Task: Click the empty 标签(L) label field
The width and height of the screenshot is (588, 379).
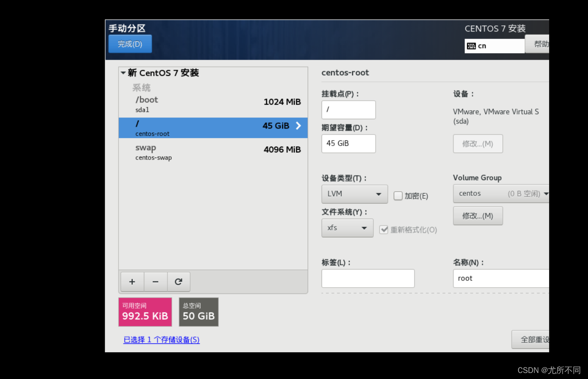Action: (368, 279)
